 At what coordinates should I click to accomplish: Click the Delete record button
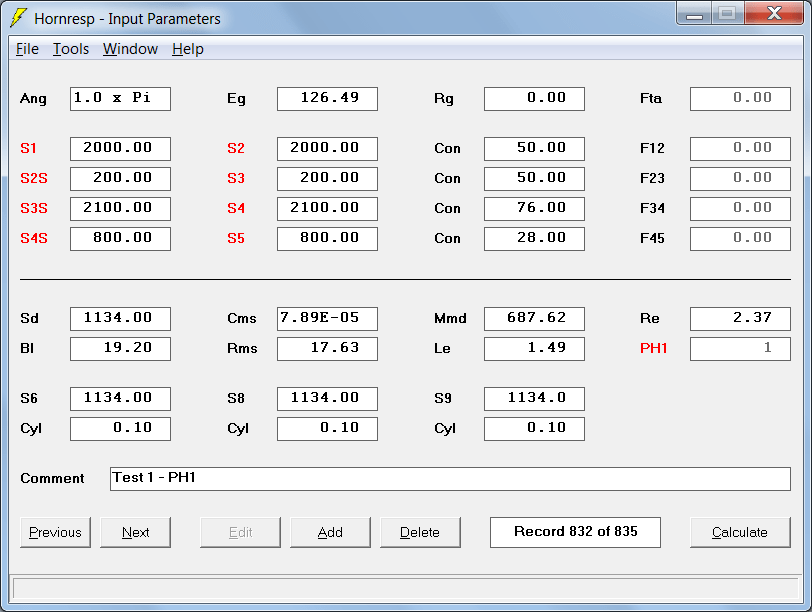(420, 532)
